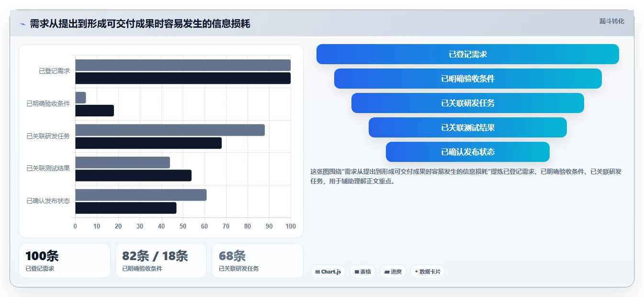644x297 pixels.
Task: Click the 已明确验收条件 chart axis label
Action: [48, 103]
